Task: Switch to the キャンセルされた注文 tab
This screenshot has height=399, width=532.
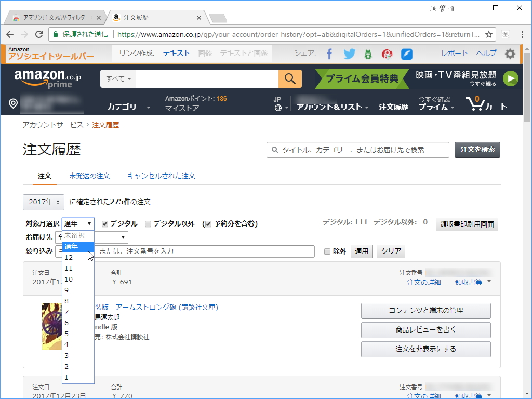Action: point(161,176)
